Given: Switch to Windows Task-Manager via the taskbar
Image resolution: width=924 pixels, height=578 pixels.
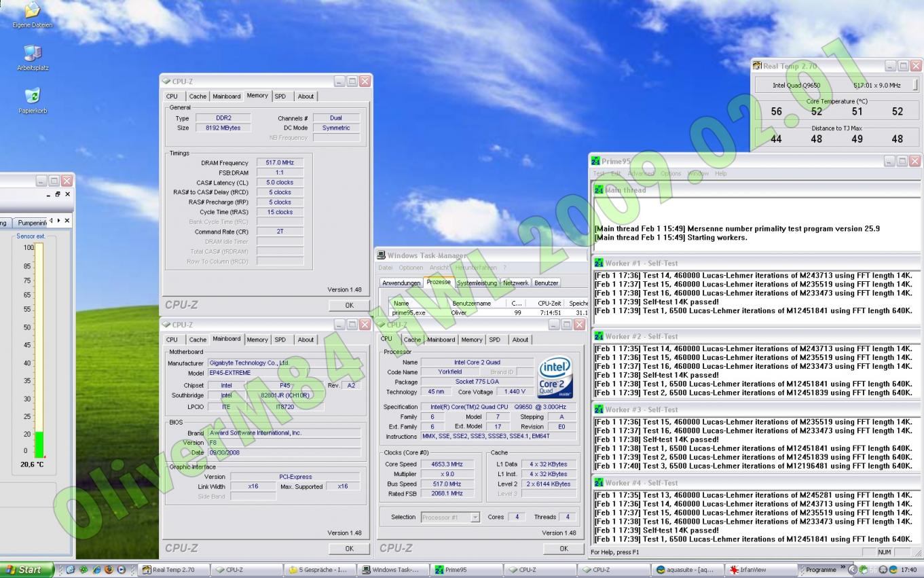Looking at the screenshot, I should (392, 570).
